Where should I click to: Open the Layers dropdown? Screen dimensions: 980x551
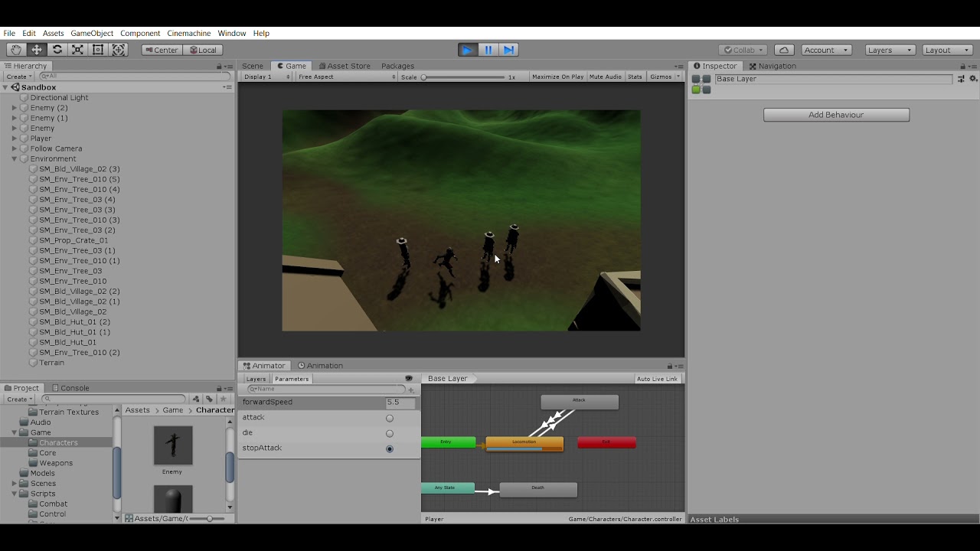(890, 50)
